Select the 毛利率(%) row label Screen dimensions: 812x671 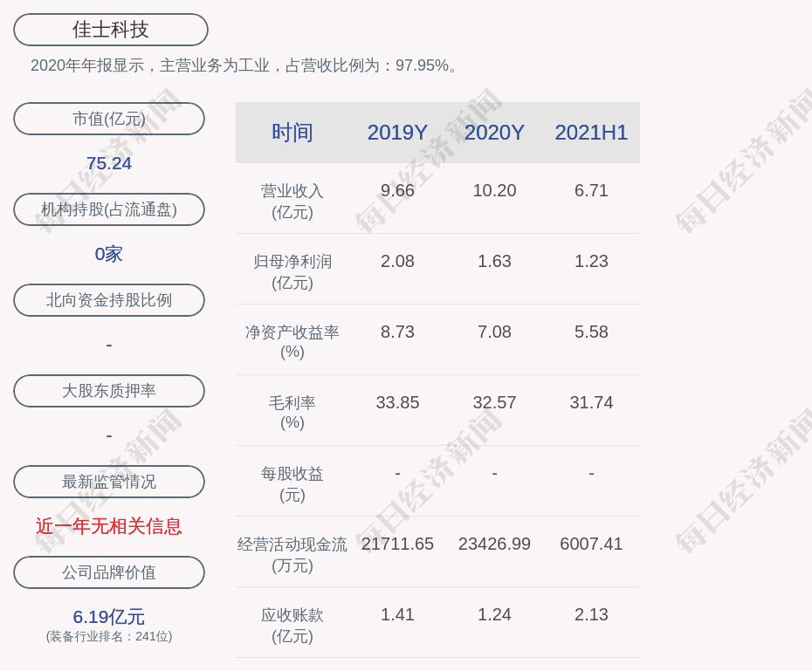tap(292, 413)
